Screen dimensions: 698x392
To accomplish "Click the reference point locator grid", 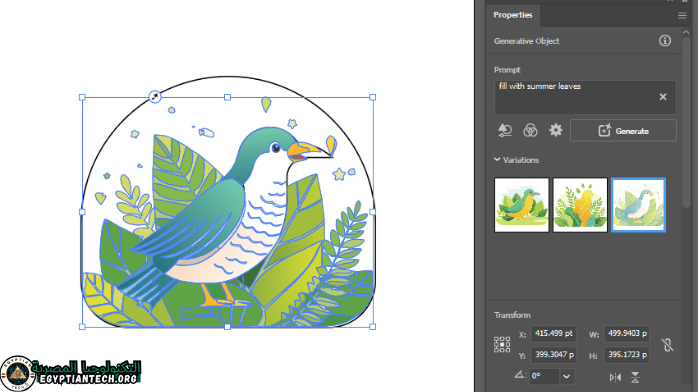I will [502, 344].
